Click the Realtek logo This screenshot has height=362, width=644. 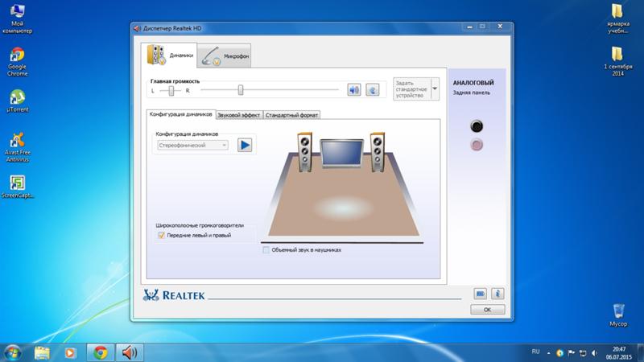pyautogui.click(x=173, y=295)
